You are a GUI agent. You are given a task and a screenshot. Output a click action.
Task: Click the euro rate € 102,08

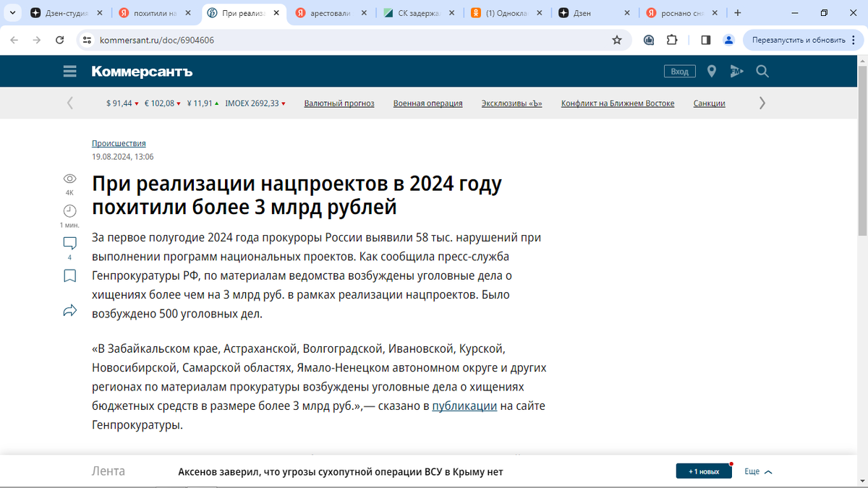click(163, 103)
